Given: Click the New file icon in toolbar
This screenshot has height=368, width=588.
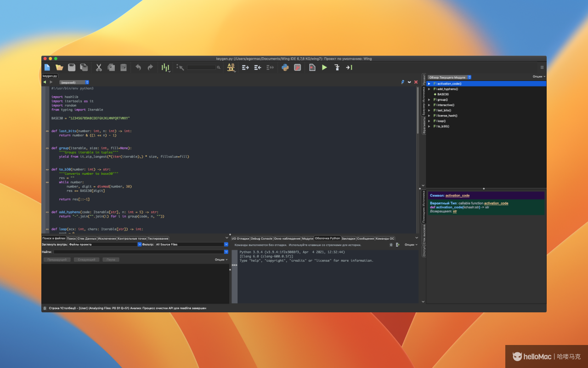Looking at the screenshot, I should (47, 67).
